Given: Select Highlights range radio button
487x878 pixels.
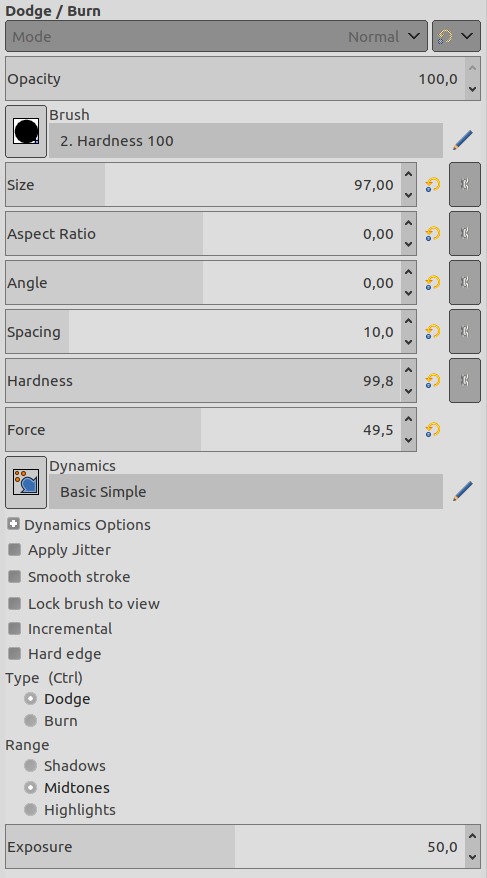Looking at the screenshot, I should [30, 810].
